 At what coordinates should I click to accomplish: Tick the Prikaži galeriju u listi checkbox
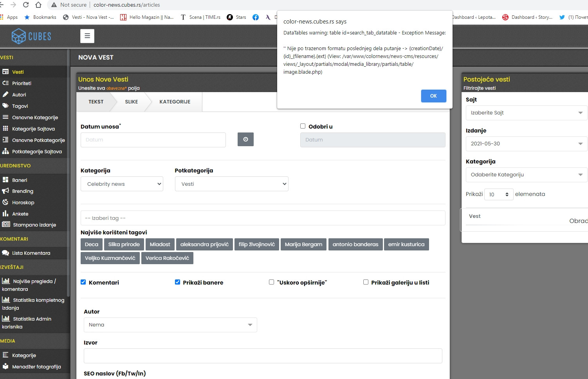pos(366,282)
